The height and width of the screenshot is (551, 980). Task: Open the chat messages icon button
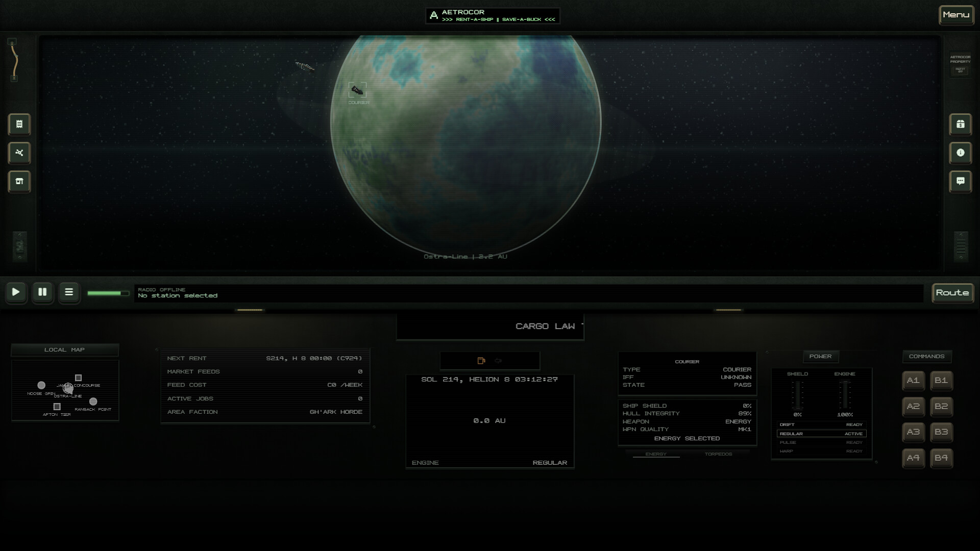[x=960, y=181]
